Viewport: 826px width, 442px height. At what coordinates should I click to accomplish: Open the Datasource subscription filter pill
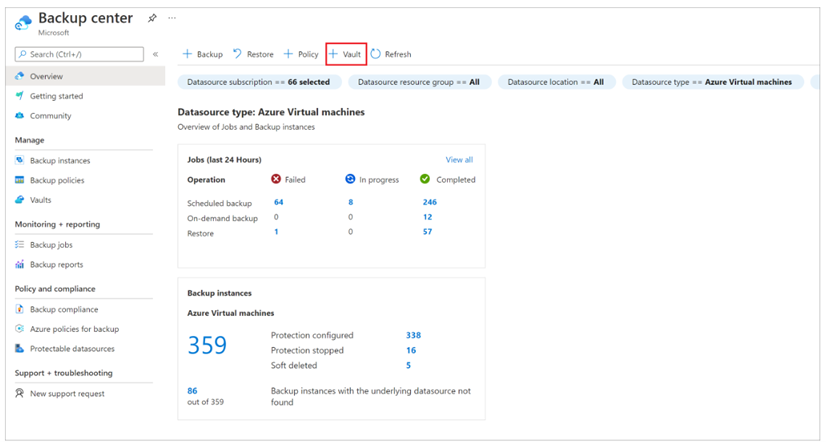coord(258,82)
